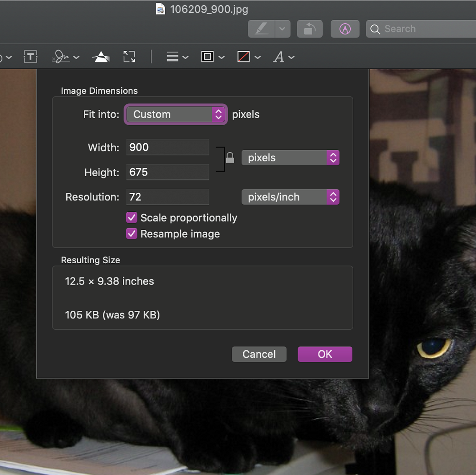Open the Signature tool
476x475 pixels.
[61, 57]
